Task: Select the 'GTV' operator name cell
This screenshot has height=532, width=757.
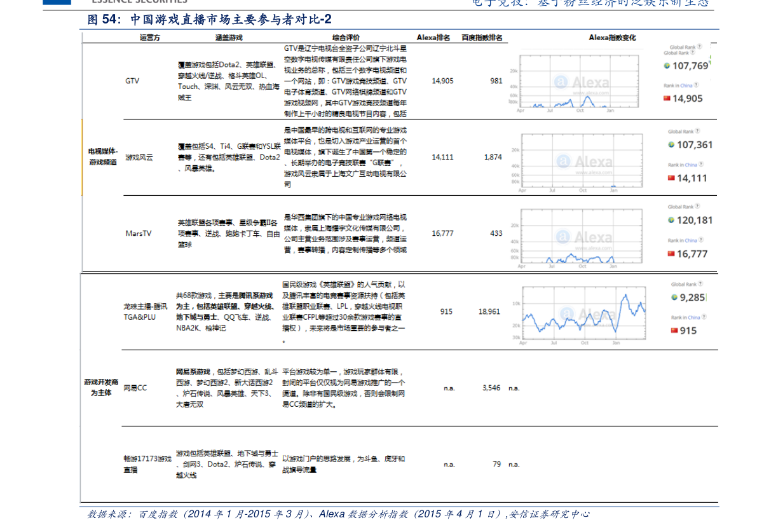Action: pyautogui.click(x=132, y=81)
